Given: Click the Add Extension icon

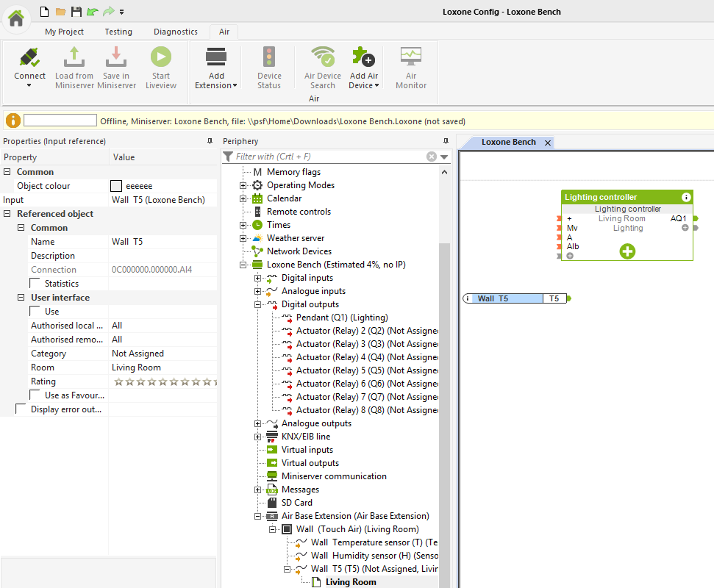Looking at the screenshot, I should [215, 58].
